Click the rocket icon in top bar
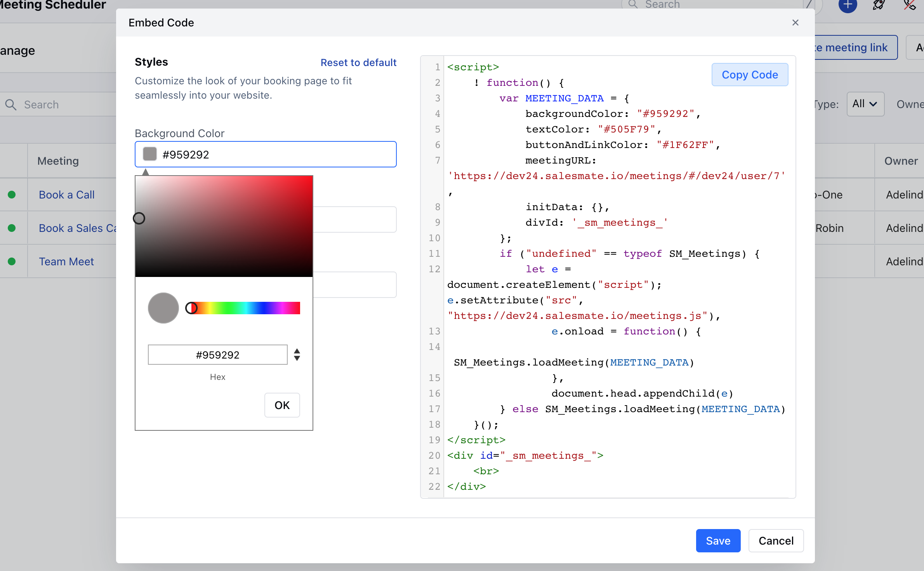Screen dimensions: 924x571 879,5
